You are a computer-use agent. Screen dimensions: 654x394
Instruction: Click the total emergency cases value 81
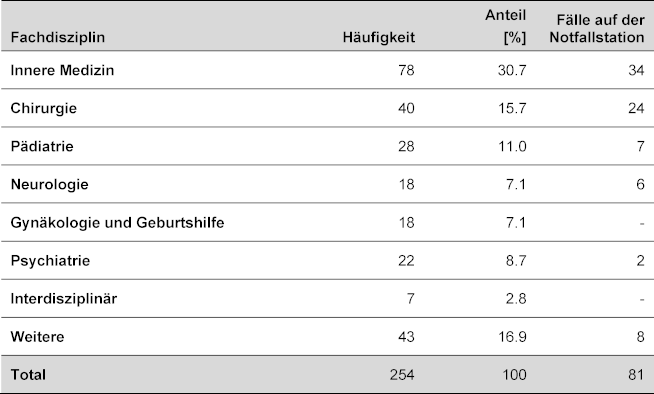tap(636, 375)
